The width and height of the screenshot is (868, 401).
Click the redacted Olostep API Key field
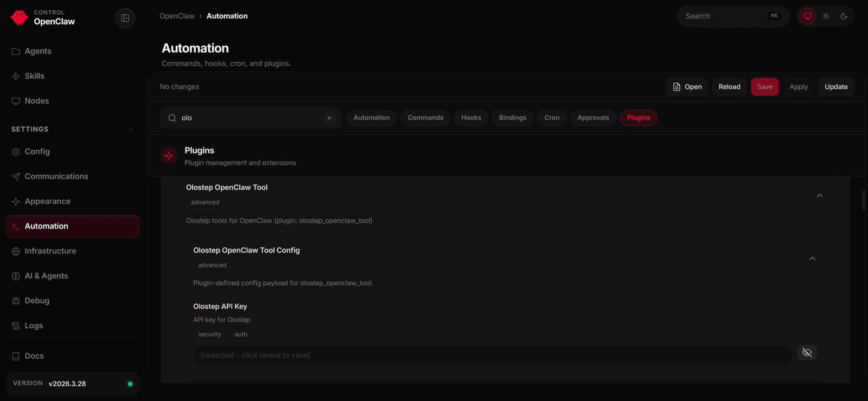click(x=492, y=355)
